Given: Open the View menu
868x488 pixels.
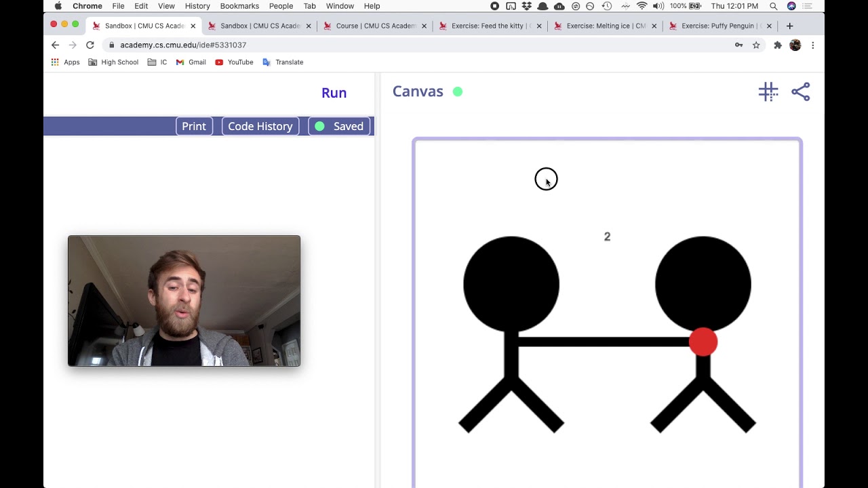Looking at the screenshot, I should 166,6.
